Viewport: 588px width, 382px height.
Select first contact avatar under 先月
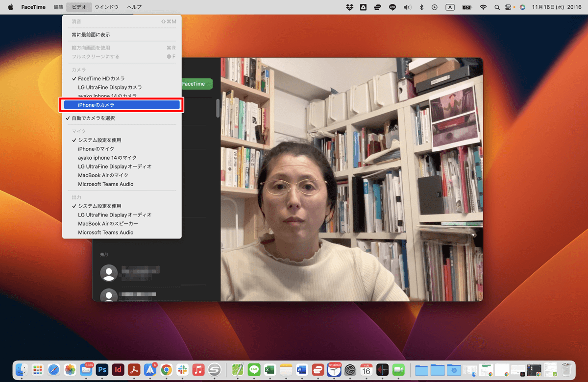[109, 273]
